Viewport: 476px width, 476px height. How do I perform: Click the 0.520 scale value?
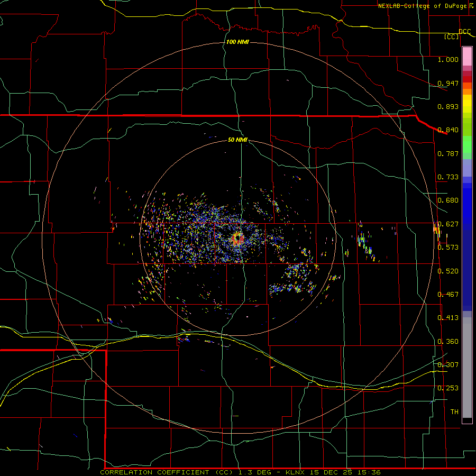click(448, 271)
